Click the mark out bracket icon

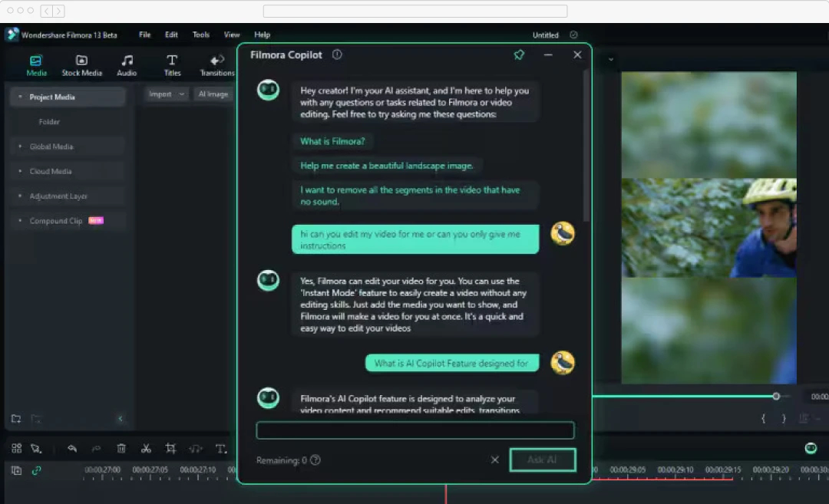click(784, 418)
